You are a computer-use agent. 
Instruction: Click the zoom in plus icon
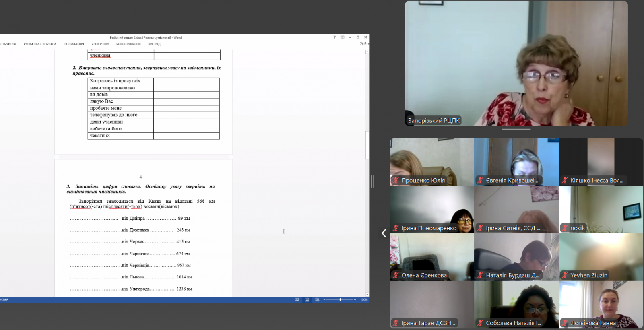point(355,300)
